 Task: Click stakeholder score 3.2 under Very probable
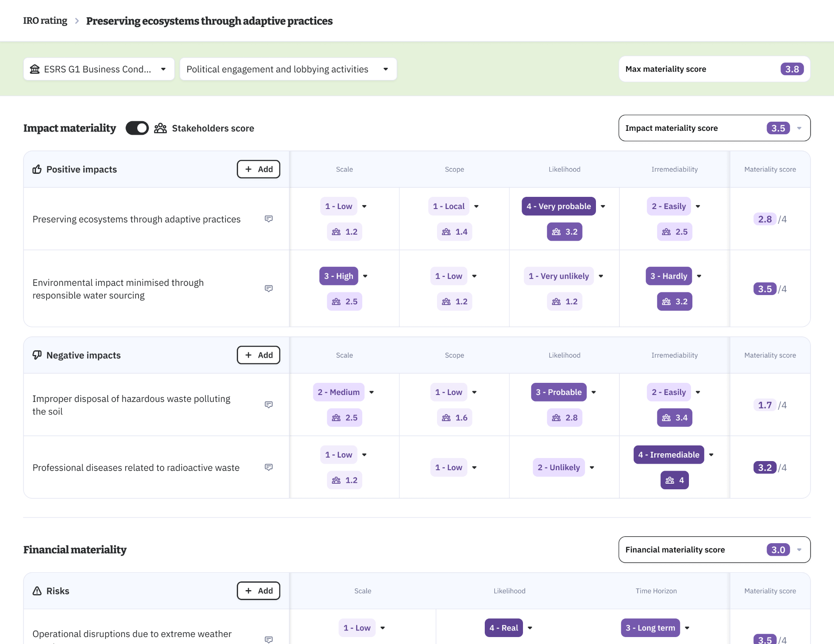564,232
